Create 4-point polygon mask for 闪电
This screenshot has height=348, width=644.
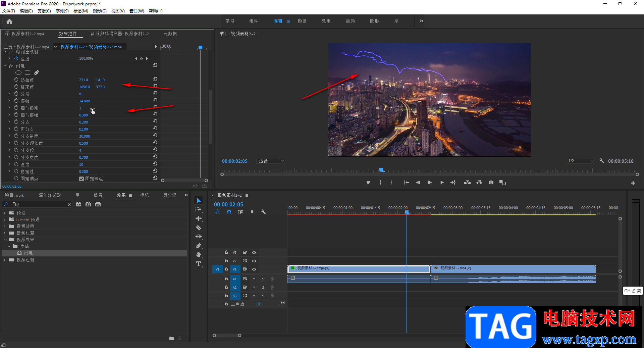point(28,72)
